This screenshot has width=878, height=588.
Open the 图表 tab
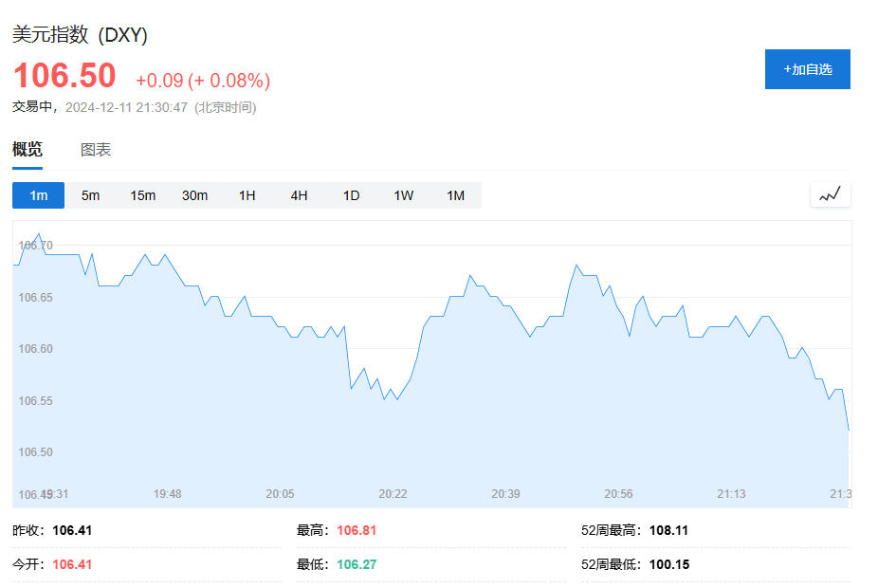[96, 150]
